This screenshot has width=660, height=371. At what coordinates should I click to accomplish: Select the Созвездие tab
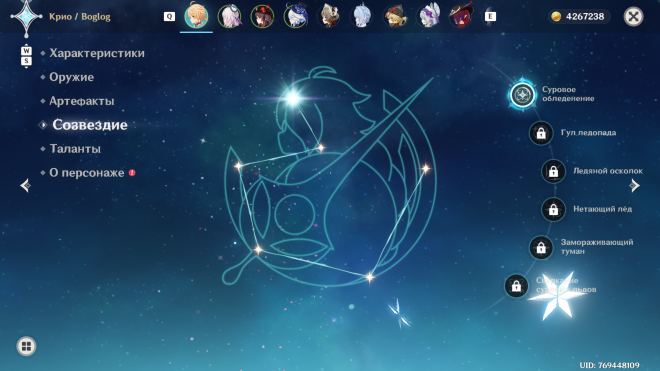tap(90, 125)
